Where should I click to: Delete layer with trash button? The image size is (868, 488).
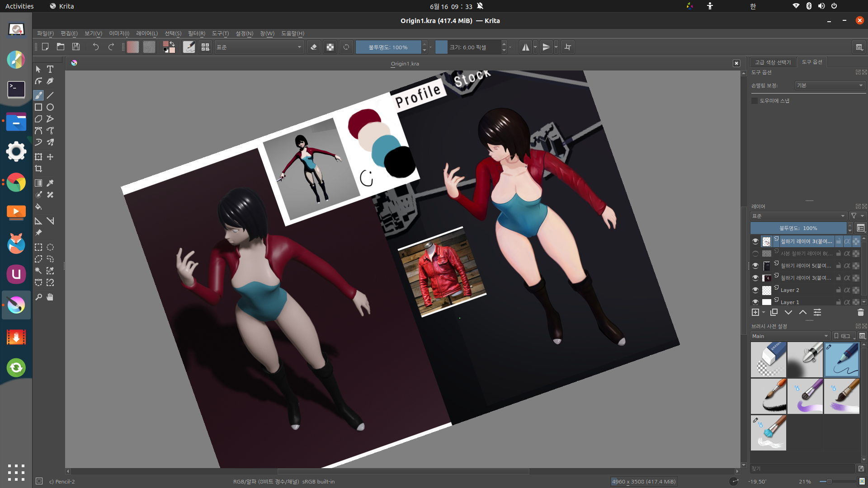click(860, 313)
